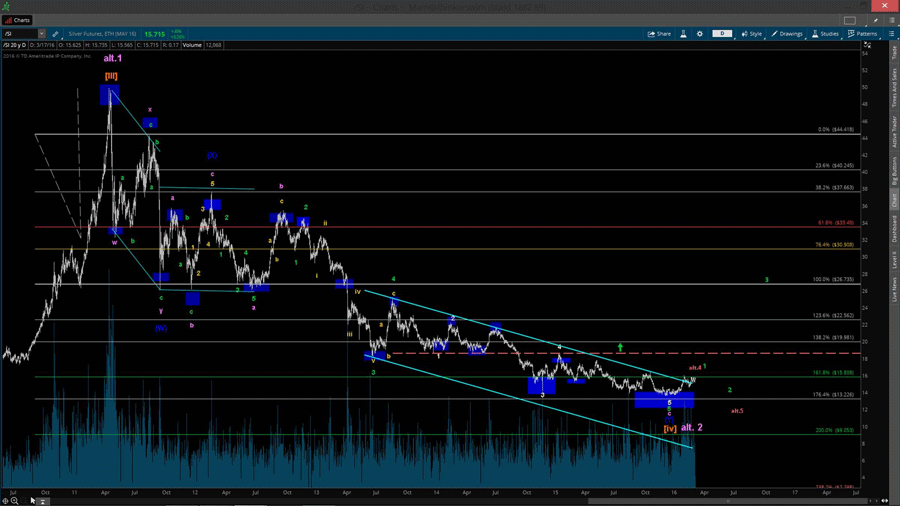Viewport: 900px width, 506px height.
Task: Click the /SI symbol input field
Action: [x=20, y=34]
